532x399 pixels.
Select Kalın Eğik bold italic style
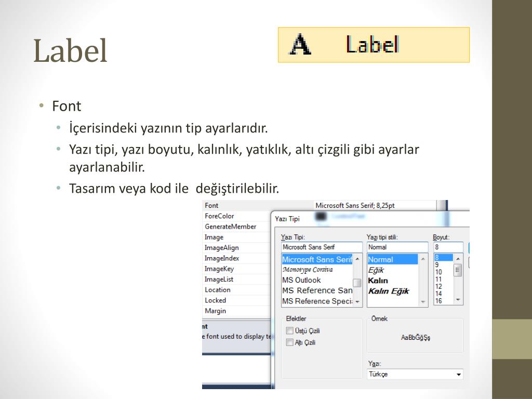coord(393,291)
